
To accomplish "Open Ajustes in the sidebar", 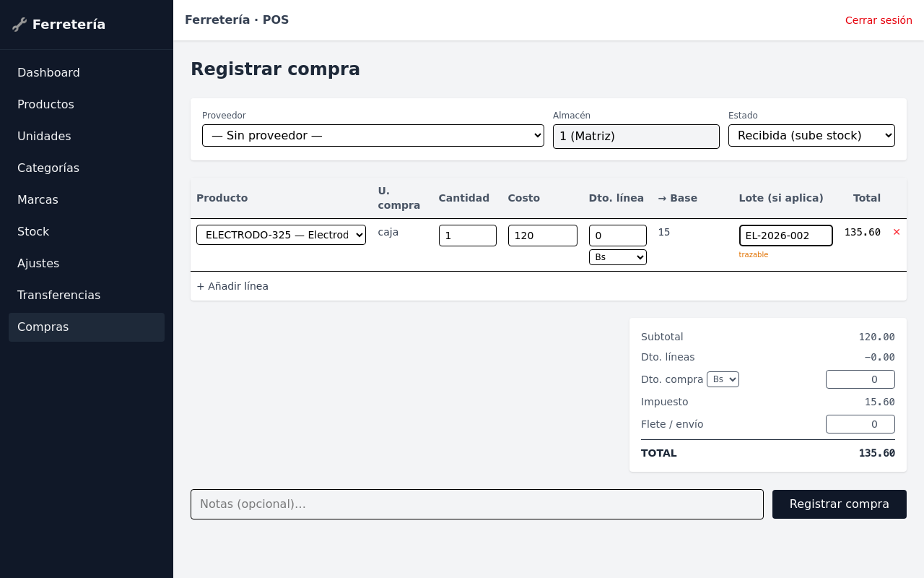I will [x=87, y=264].
